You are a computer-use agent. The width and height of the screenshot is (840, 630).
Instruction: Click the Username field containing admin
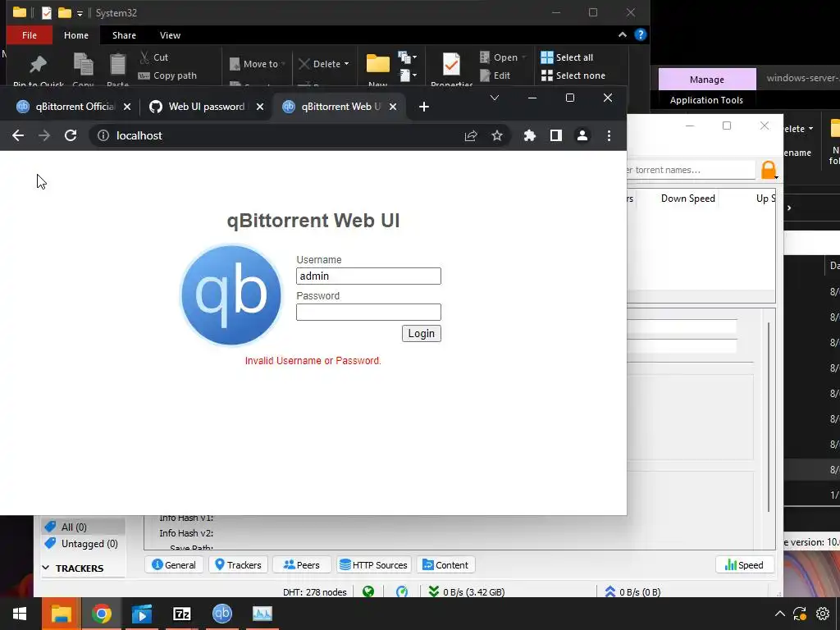click(x=368, y=276)
